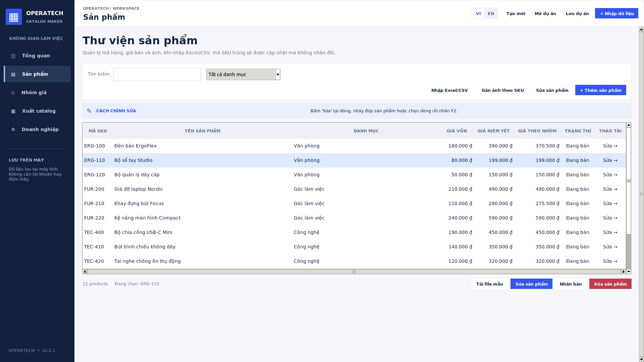Click Sửa sản phẩm in filter toolbar
This screenshot has height=362, width=644.
point(552,90)
